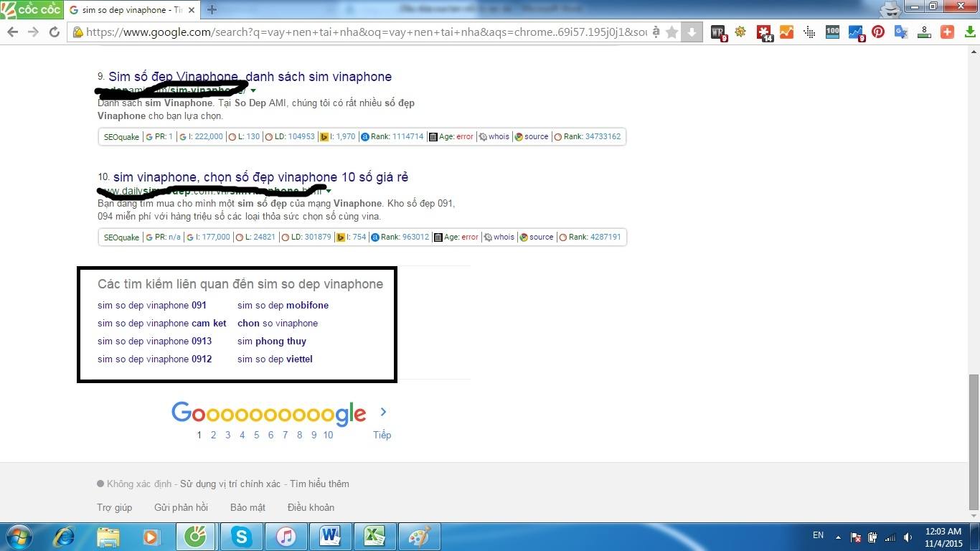
Task: Open related search 'sim so dep vinaphone 091'
Action: [152, 305]
